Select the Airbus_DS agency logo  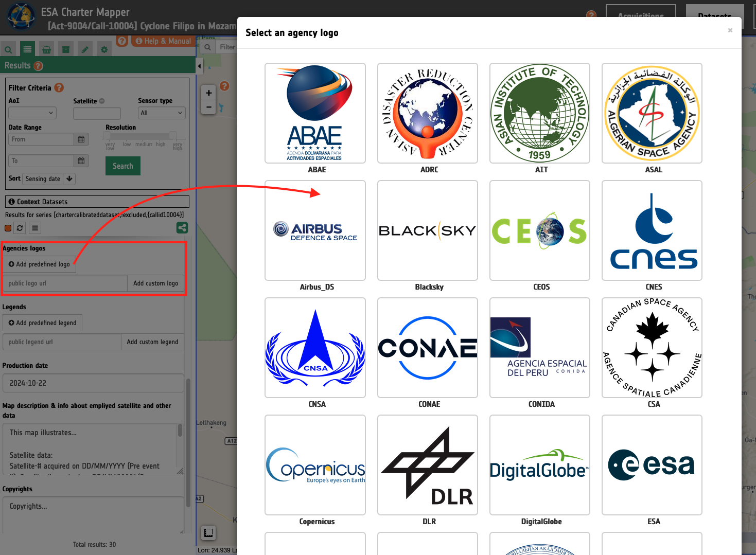coord(315,230)
